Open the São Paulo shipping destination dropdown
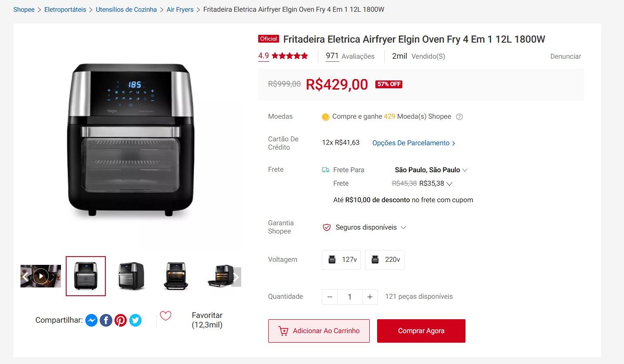624x364 pixels. pyautogui.click(x=431, y=170)
